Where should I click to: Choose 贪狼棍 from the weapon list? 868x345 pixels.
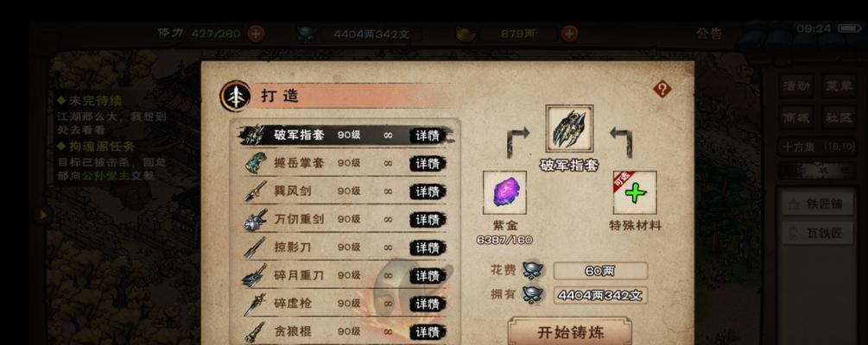point(345,332)
